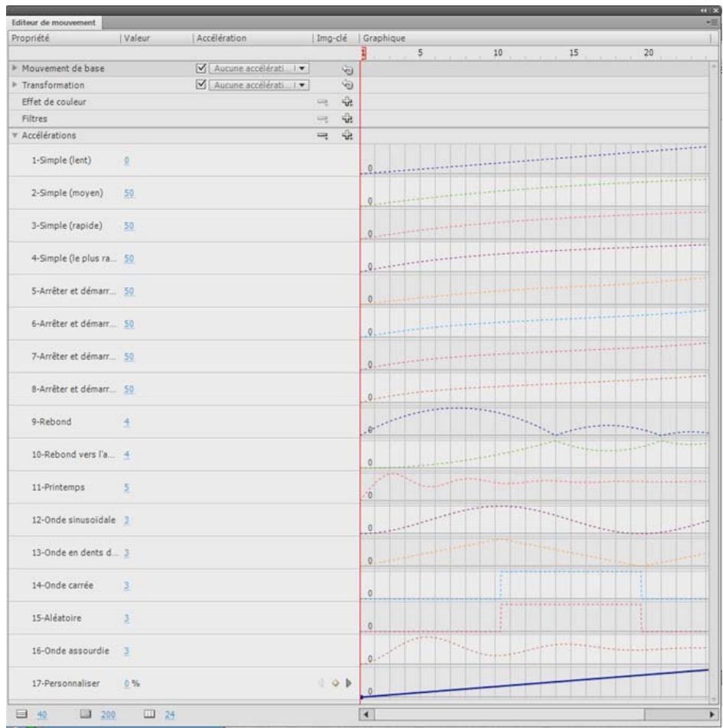Change graph size value 40
This screenshot has height=728, width=723.
pos(42,714)
